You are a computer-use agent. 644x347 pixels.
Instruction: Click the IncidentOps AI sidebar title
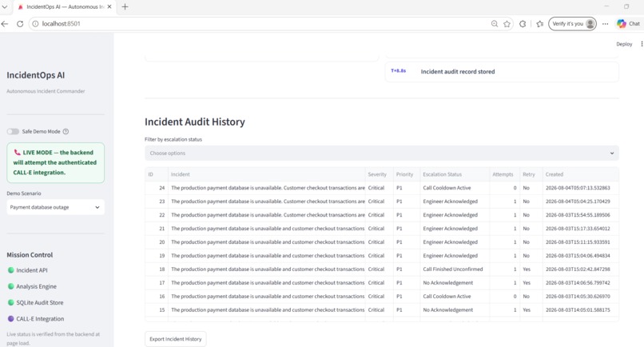coord(36,75)
